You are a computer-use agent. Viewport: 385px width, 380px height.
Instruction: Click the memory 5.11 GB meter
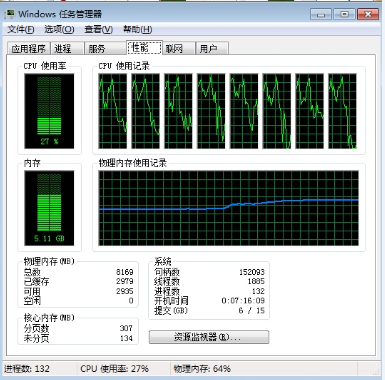49,208
